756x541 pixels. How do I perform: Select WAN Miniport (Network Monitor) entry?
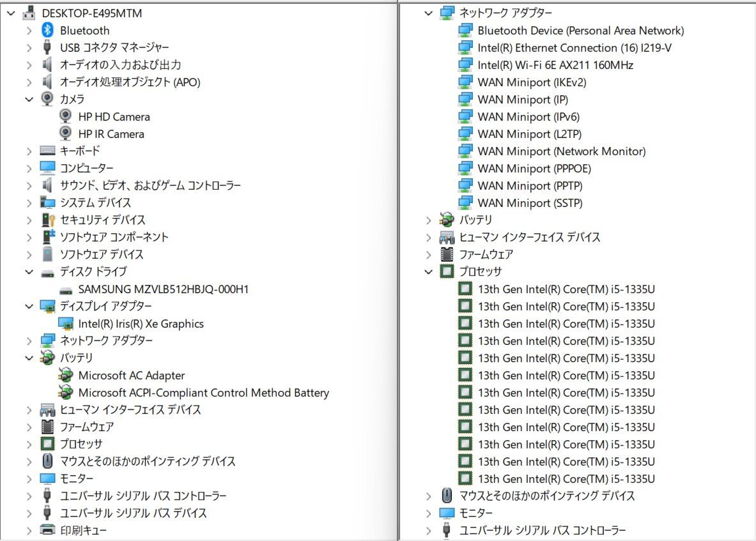pos(562,151)
